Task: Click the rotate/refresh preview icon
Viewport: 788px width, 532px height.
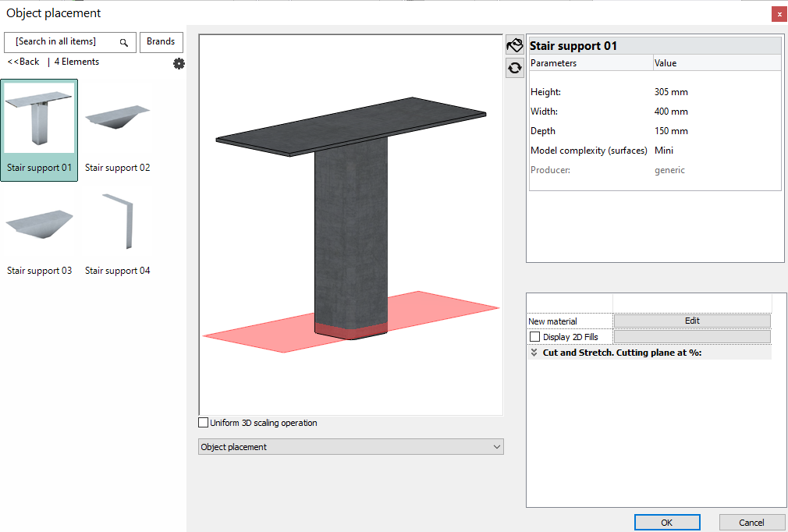Action: click(x=514, y=68)
